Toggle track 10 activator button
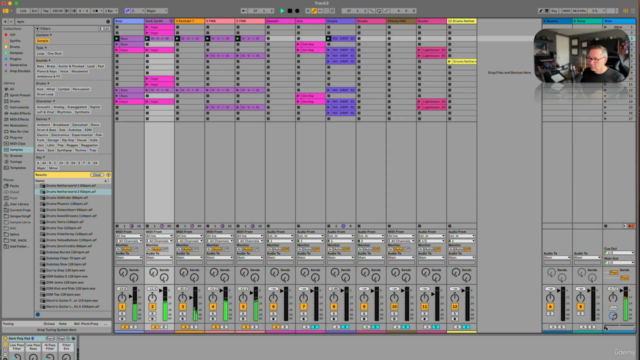This screenshot has height=360, width=640. 394,307
